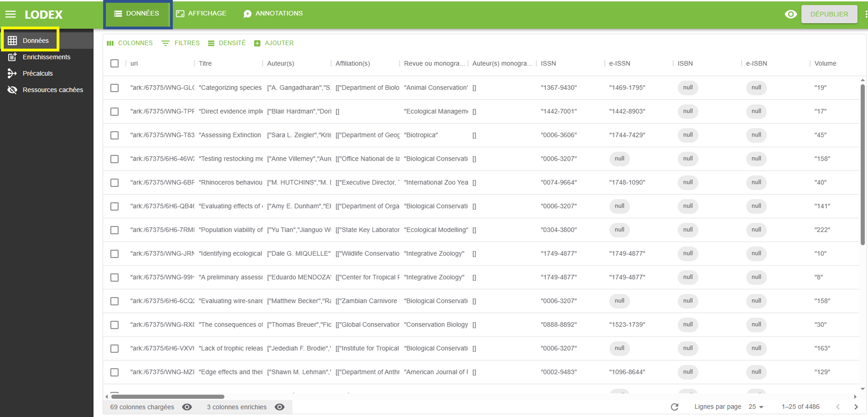This screenshot has width=868, height=417.
Task: Click the AJOUTER add button
Action: point(274,43)
